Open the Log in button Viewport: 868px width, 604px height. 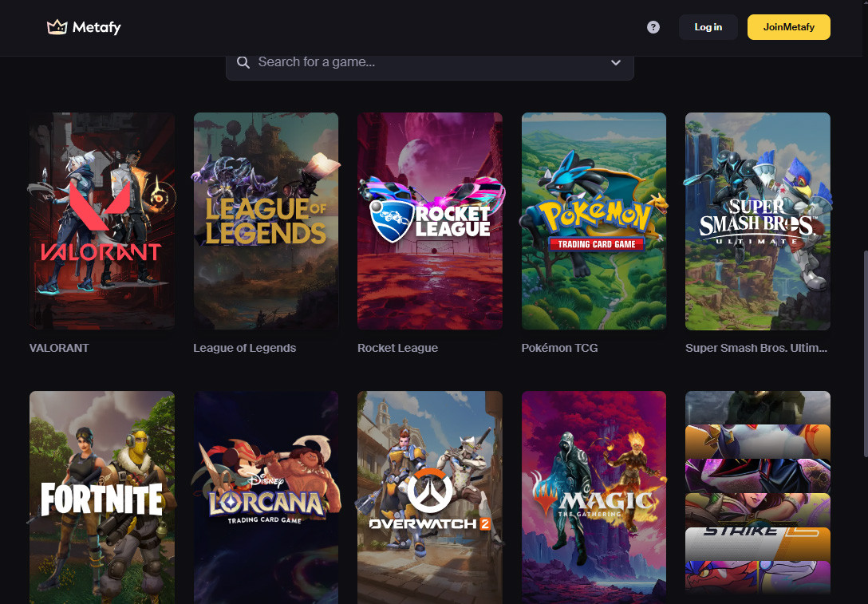[x=708, y=26]
